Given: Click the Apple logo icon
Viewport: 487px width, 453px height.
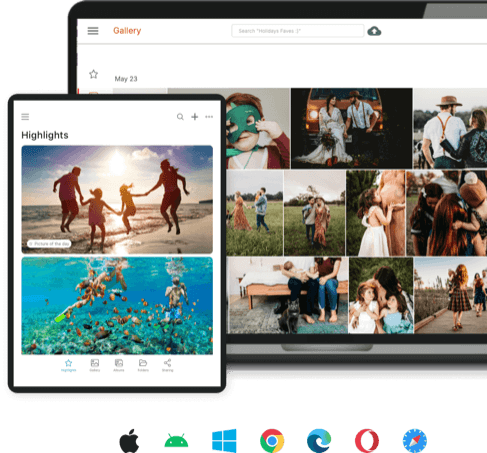Looking at the screenshot, I should (x=129, y=441).
